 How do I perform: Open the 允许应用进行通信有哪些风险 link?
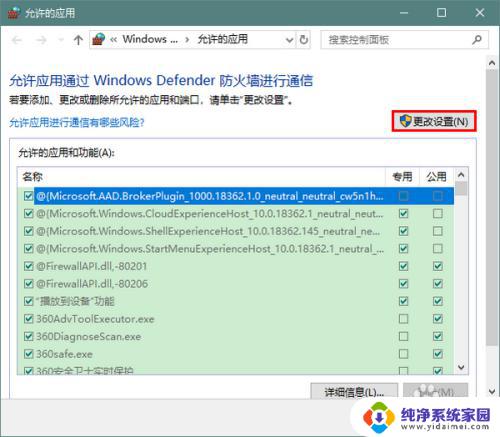click(x=77, y=122)
